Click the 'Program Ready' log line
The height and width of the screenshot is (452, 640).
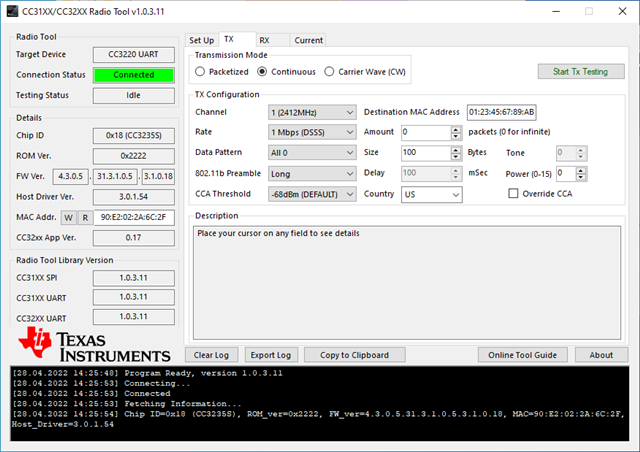pos(147,373)
